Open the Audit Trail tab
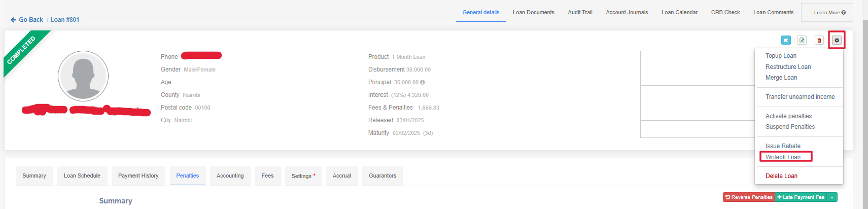 click(x=580, y=12)
